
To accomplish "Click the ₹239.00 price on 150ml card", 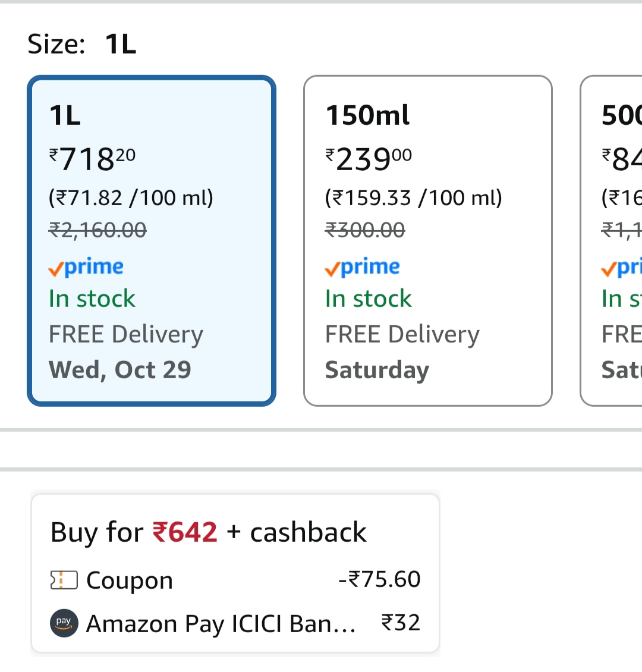I will 369,159.
